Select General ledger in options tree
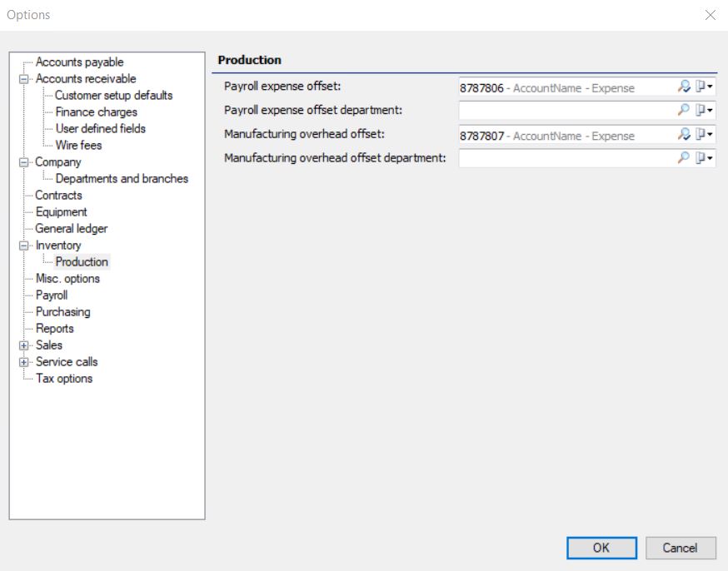Image resolution: width=728 pixels, height=571 pixels. (71, 229)
